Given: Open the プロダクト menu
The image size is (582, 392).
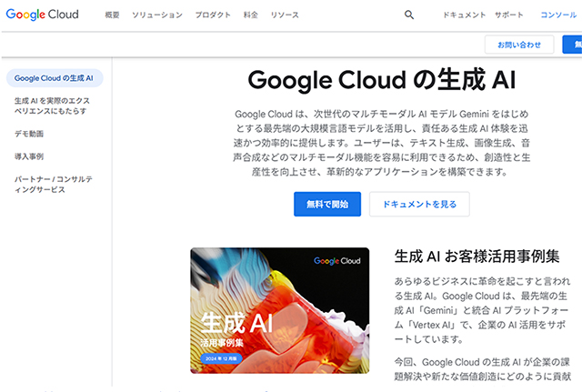Looking at the screenshot, I should point(213,15).
